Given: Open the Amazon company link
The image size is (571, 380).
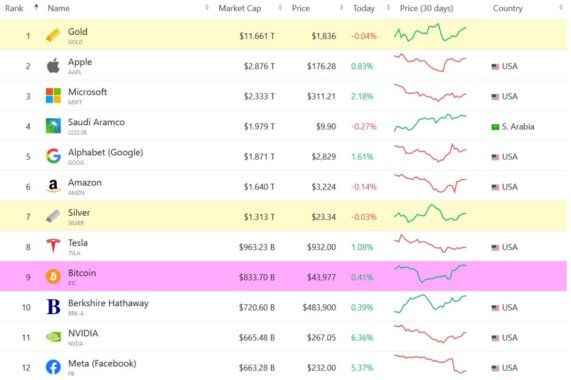Looking at the screenshot, I should tap(85, 182).
